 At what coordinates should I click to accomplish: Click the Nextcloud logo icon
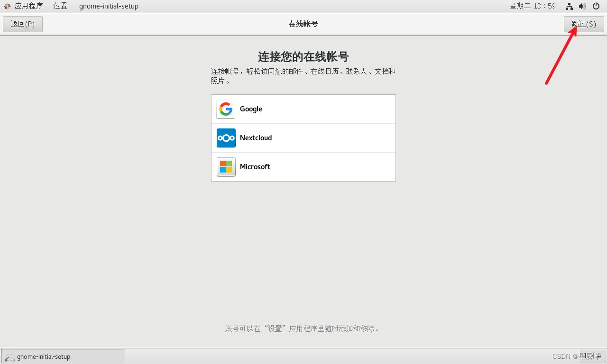click(x=226, y=138)
